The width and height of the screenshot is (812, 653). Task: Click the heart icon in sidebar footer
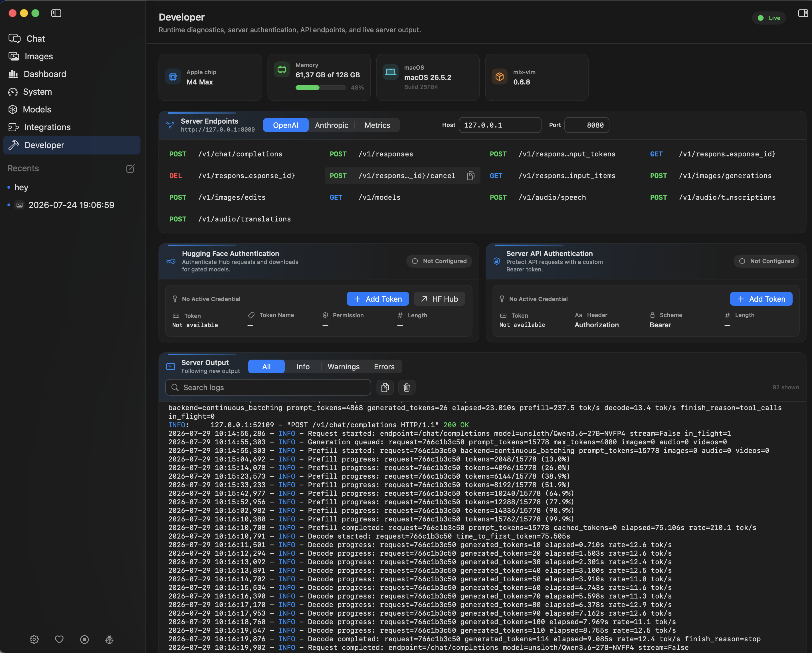click(x=59, y=639)
